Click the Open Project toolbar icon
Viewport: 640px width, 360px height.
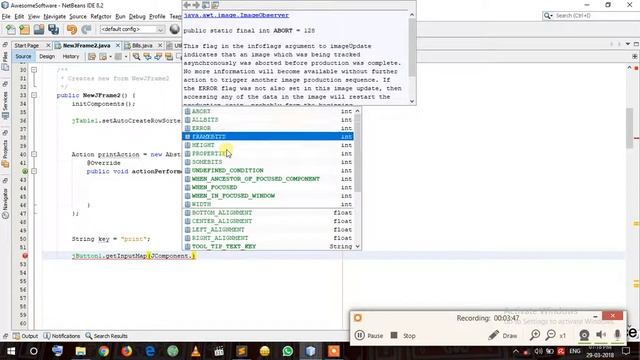pos(39,29)
